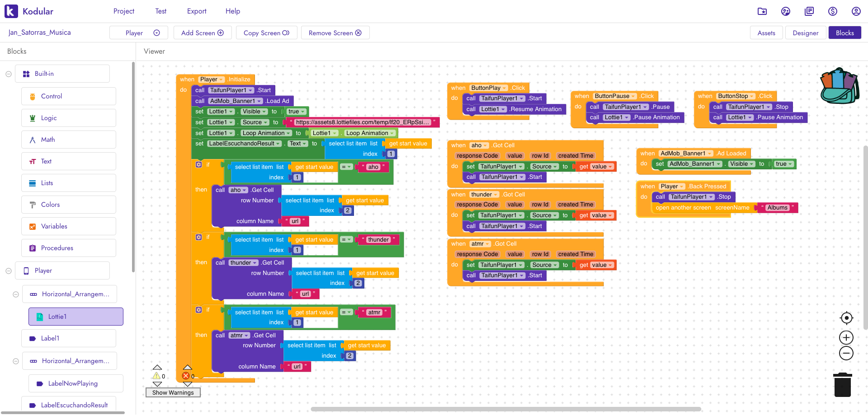Center the workspace with the crosshair icon
Screen dimensions: 868x415
[x=846, y=318]
